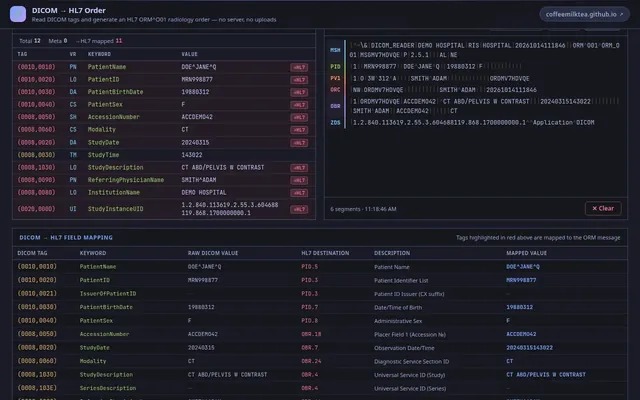Click the HL7 badge on InstitutionName row
Screen dimensions: 640x400
[299, 193]
